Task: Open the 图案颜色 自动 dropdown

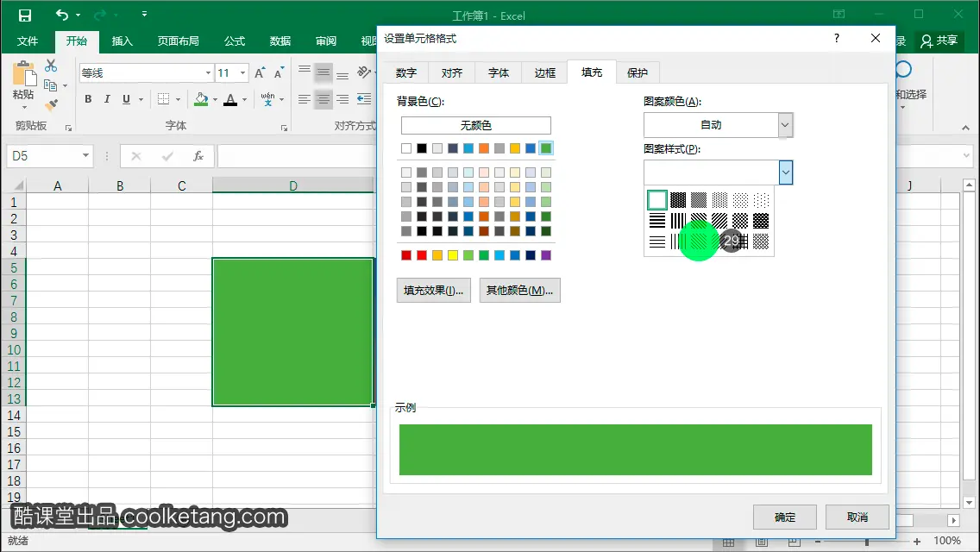Action: 785,125
